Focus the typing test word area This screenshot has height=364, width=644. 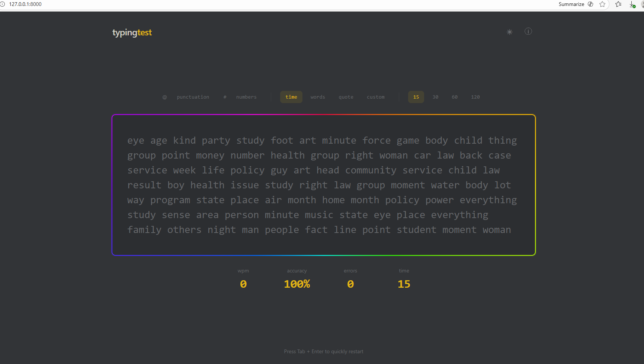tap(323, 185)
